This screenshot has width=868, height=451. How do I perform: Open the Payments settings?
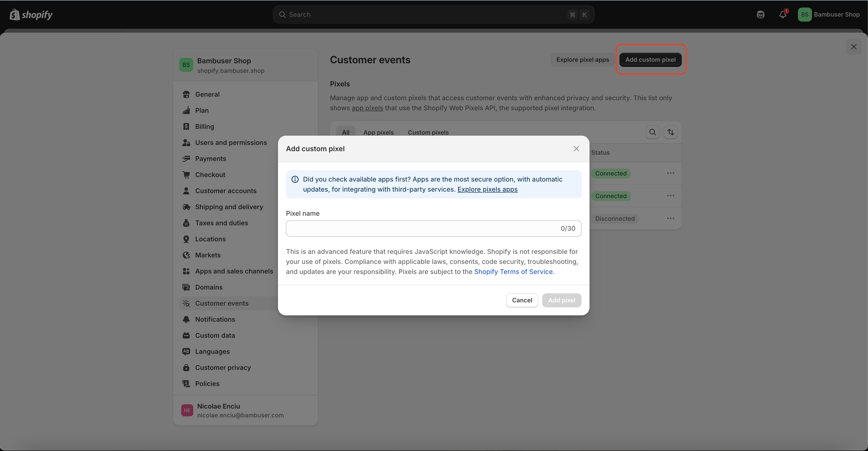click(x=210, y=159)
